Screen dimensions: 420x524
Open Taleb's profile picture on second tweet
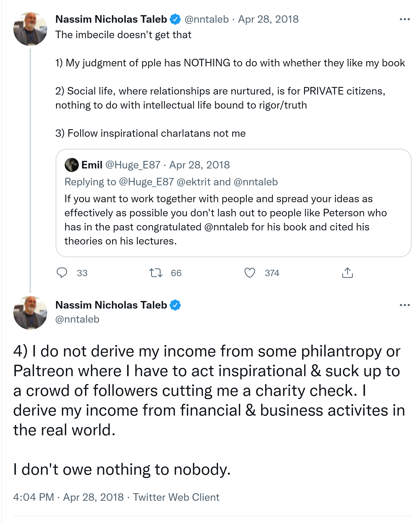click(x=30, y=313)
